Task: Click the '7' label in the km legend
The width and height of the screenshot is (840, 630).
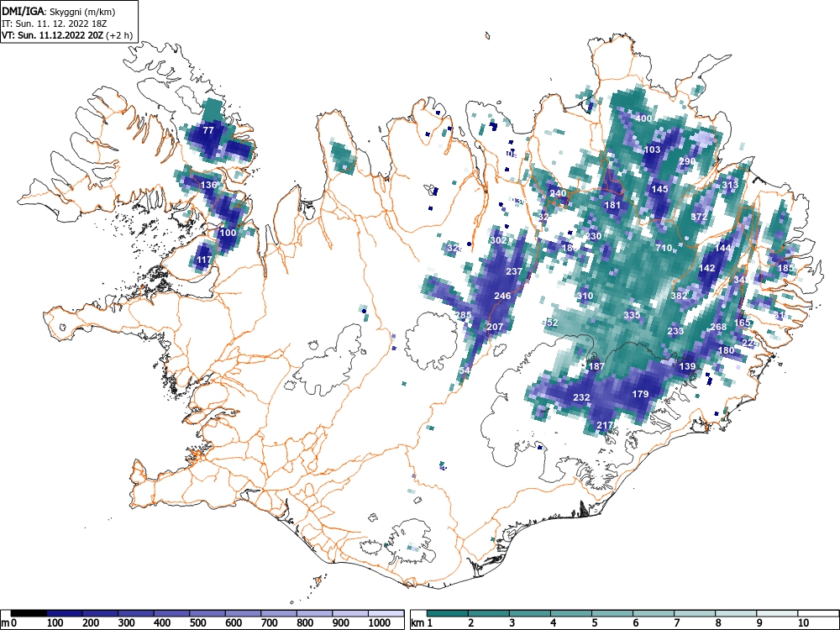Action: pos(676,622)
